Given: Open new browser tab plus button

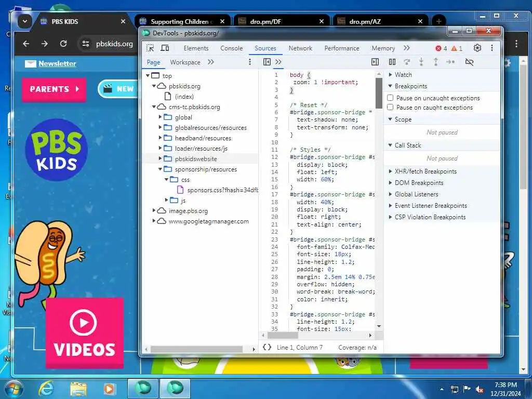Looking at the screenshot, I should tap(438, 21).
